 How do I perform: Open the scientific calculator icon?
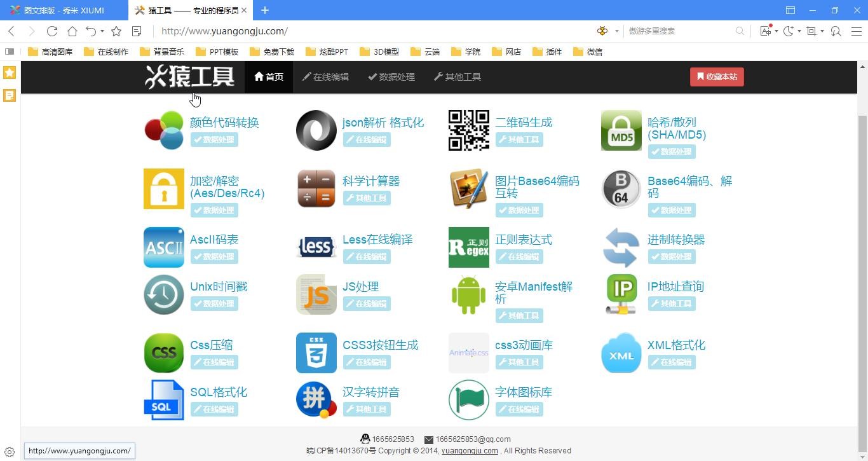point(316,189)
